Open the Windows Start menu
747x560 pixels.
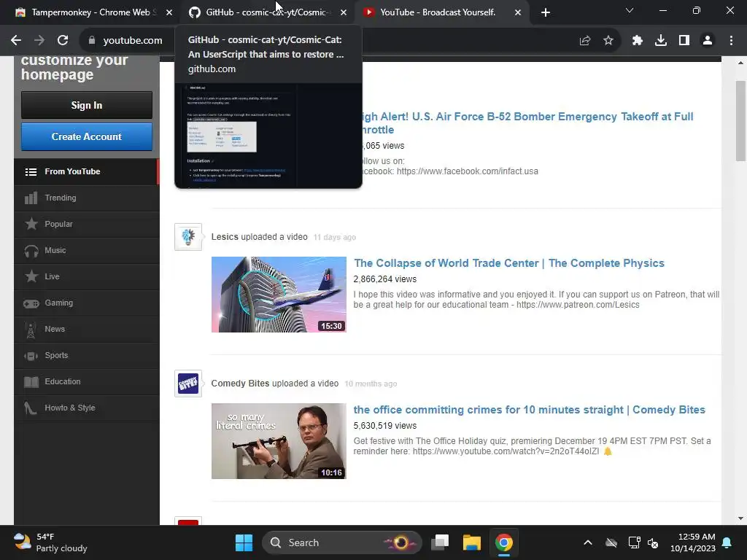244,542
